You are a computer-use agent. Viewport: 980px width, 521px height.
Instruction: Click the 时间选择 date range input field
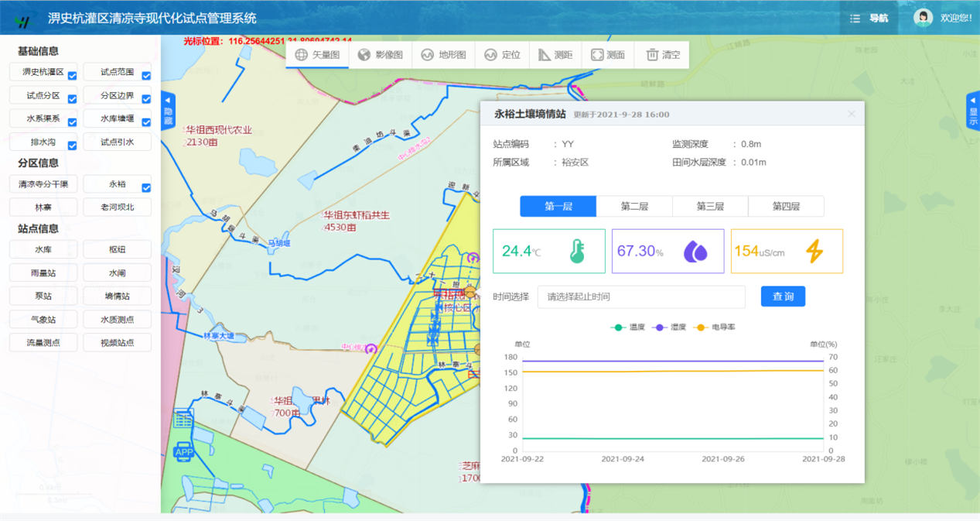[640, 296]
